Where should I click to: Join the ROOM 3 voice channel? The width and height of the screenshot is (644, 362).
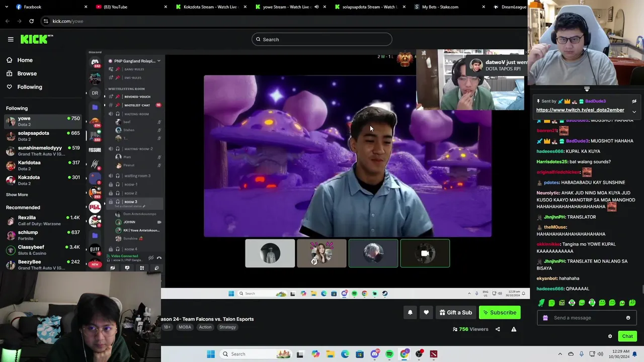tap(134, 202)
